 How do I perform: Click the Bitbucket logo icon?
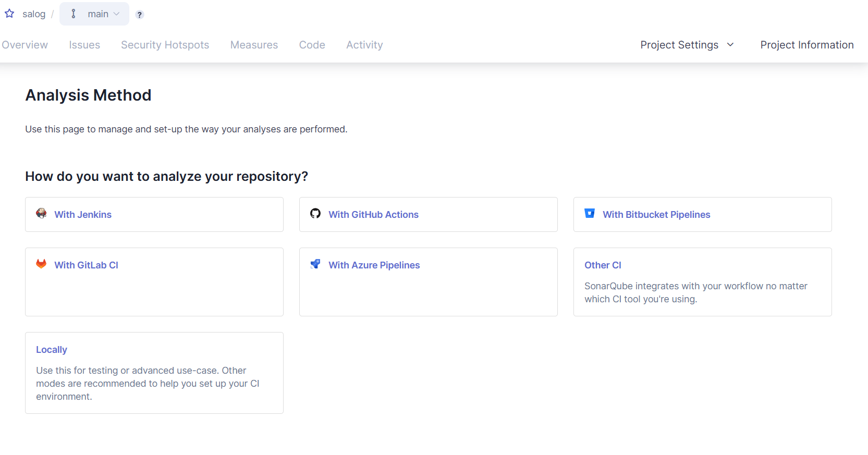tap(590, 213)
